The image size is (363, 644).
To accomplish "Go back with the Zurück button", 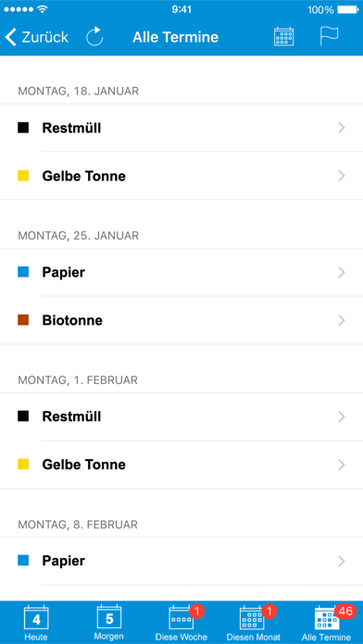I will 37,37.
